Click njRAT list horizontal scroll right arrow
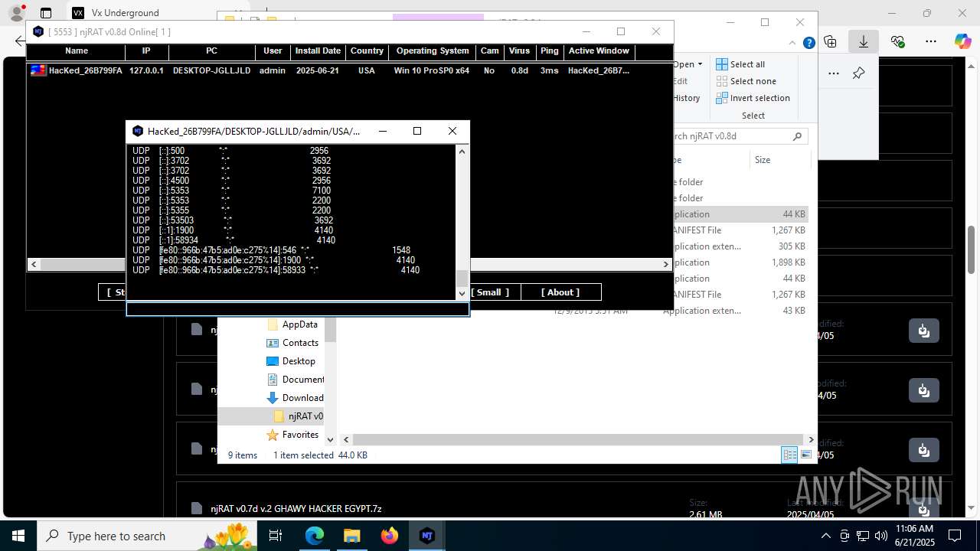980x551 pixels. [666, 264]
